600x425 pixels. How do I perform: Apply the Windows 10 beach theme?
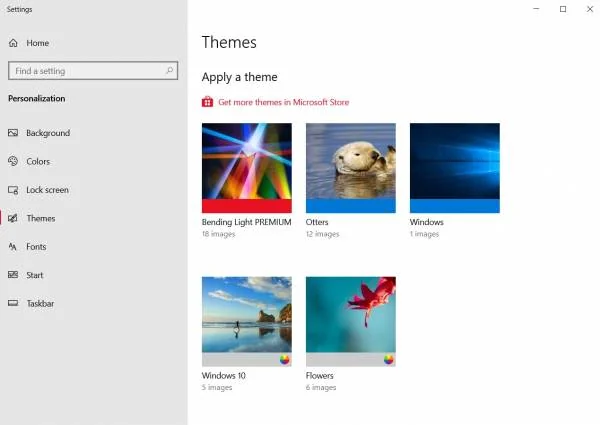[247, 321]
